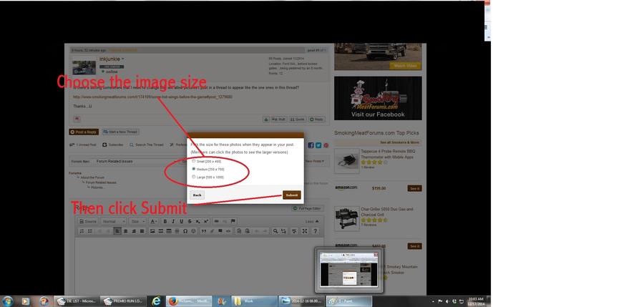Choose the Medium [350 x 700] size option
The height and width of the screenshot is (307, 644).
(193, 169)
